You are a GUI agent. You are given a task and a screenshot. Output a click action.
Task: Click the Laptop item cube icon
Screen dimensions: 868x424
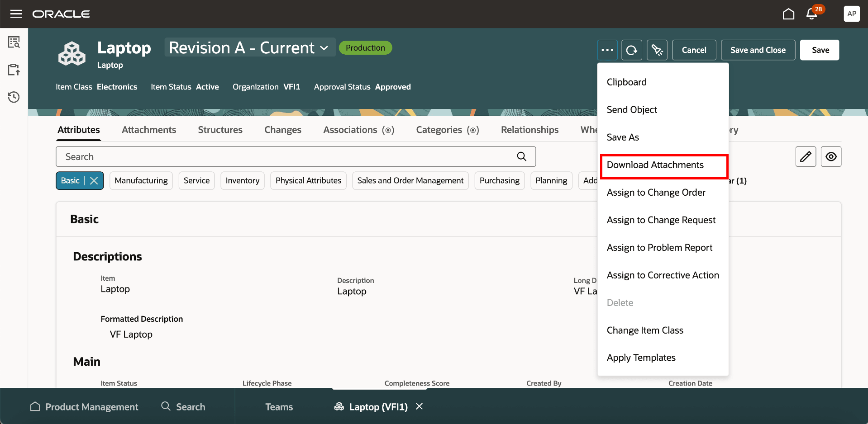(72, 53)
